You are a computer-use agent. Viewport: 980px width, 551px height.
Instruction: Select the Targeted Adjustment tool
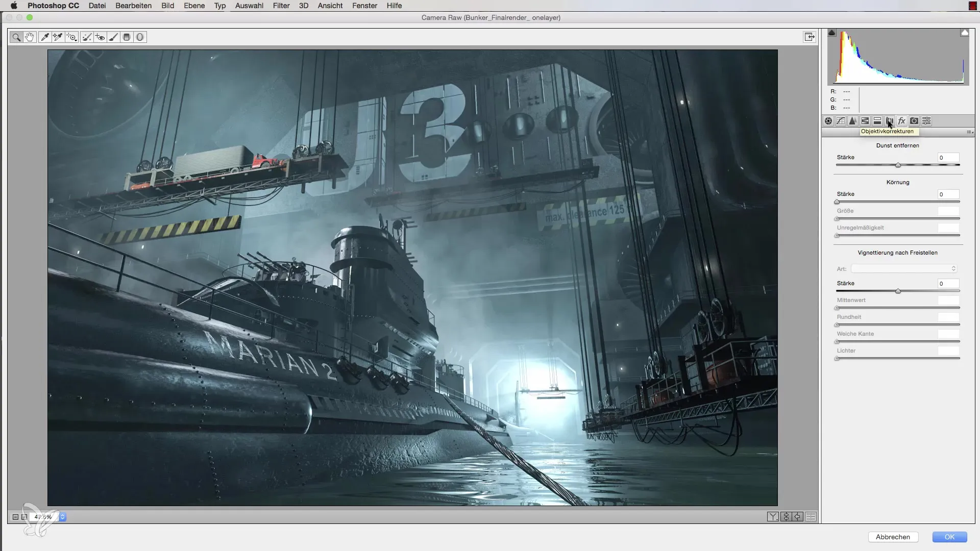(72, 37)
